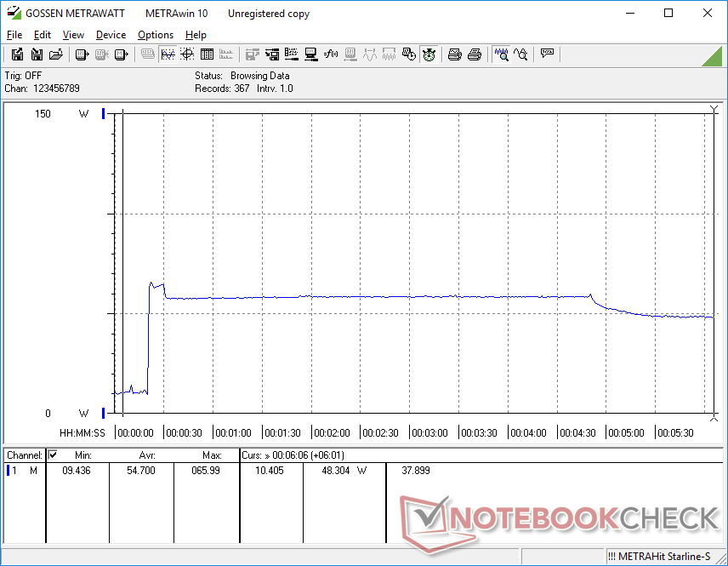The width and height of the screenshot is (728, 566).
Task: Click the Curs: 00:06:06 (+06:01) header
Action: [x=293, y=455]
